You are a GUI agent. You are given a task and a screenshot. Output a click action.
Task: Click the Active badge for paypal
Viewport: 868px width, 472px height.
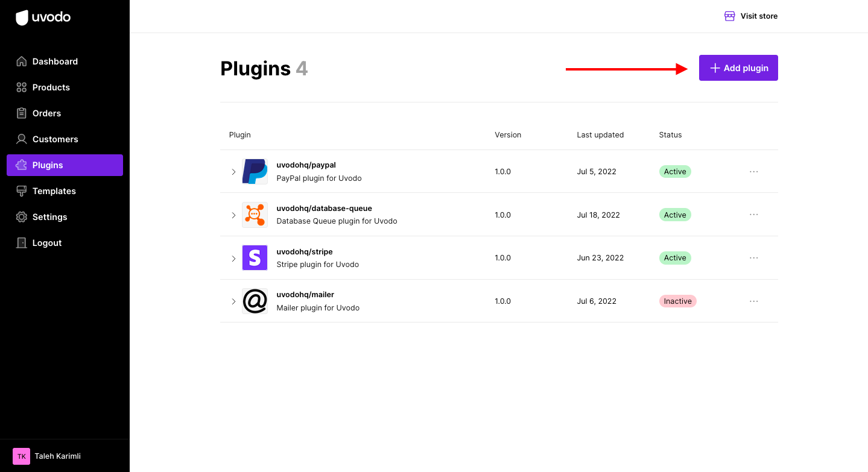pyautogui.click(x=675, y=172)
